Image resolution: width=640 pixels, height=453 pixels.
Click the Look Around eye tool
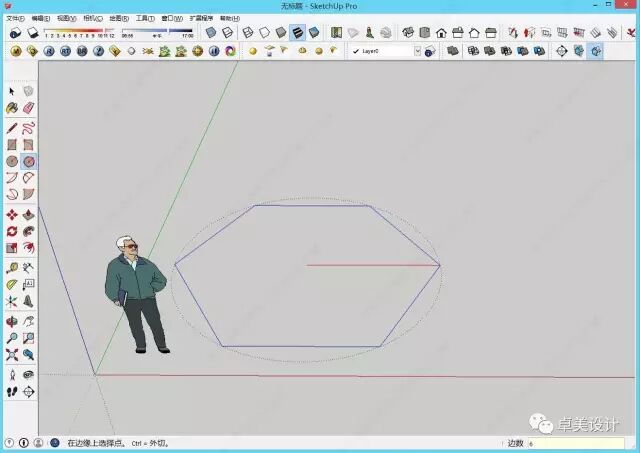[29, 375]
